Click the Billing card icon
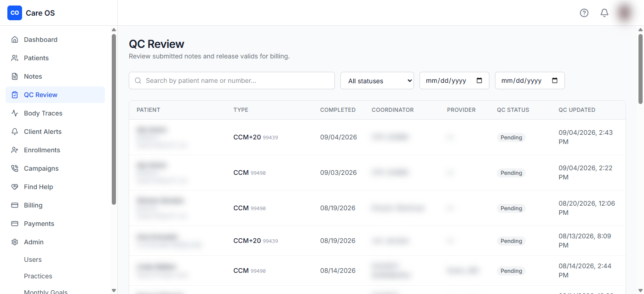The height and width of the screenshot is (294, 644). [15, 205]
